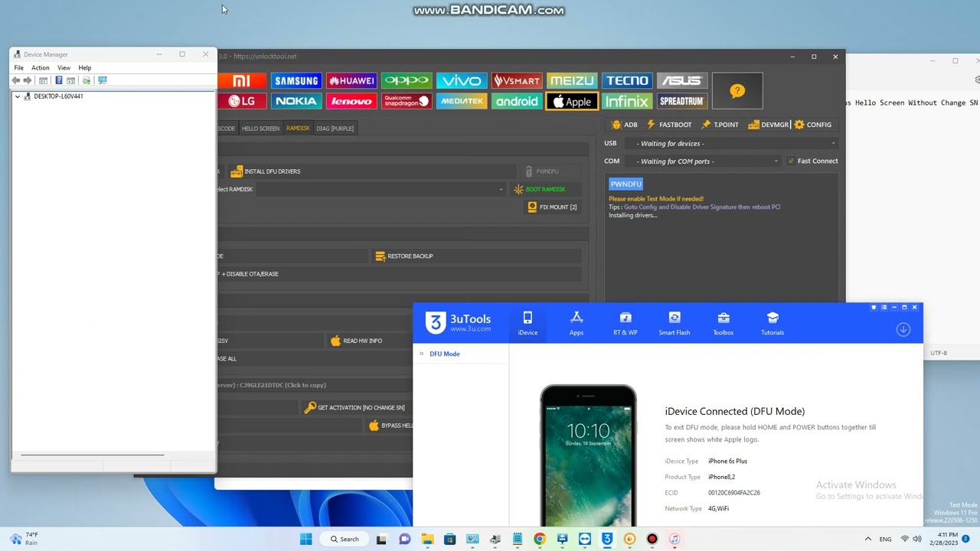Select the Android tile
The image size is (980, 551).
(x=517, y=101)
